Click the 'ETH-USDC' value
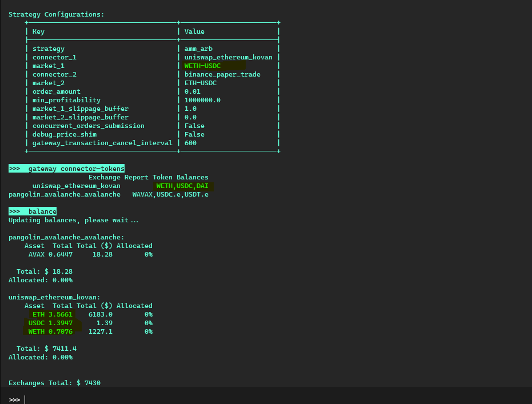This screenshot has height=404, width=532. pyautogui.click(x=201, y=83)
